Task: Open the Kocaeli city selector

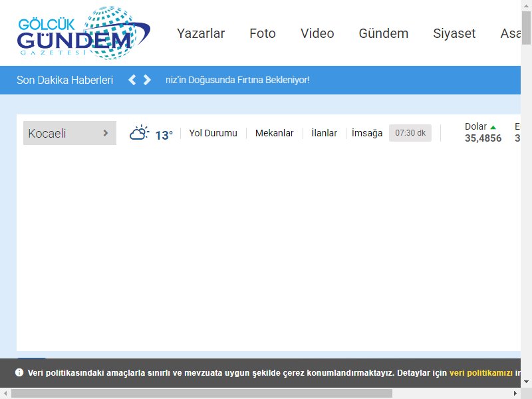Action: click(70, 133)
